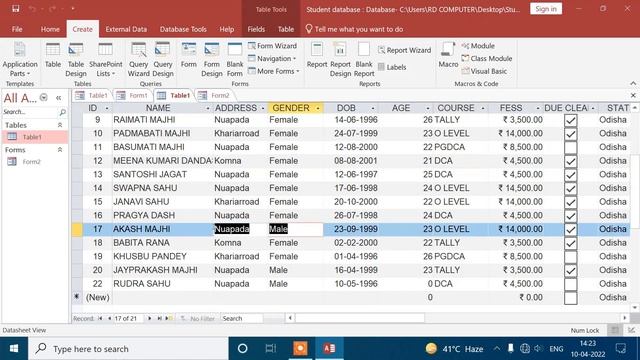Insert a new Module
The height and width of the screenshot is (360, 640).
[x=478, y=46]
